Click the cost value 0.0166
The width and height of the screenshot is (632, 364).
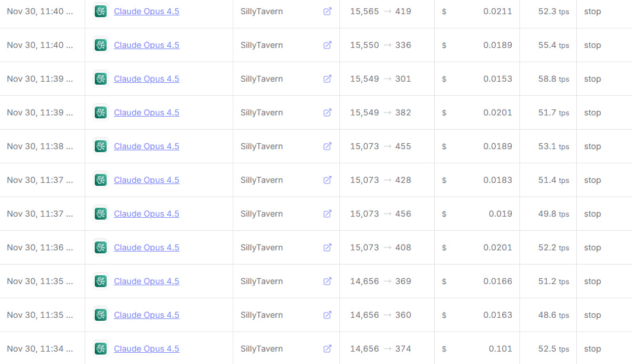(498, 281)
